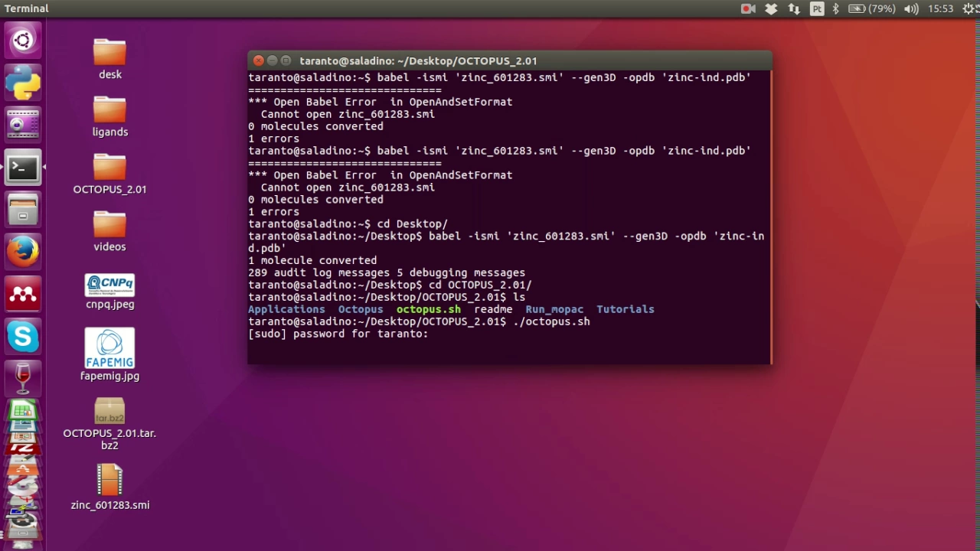
Task: Minimize the terminal window
Action: [273, 60]
